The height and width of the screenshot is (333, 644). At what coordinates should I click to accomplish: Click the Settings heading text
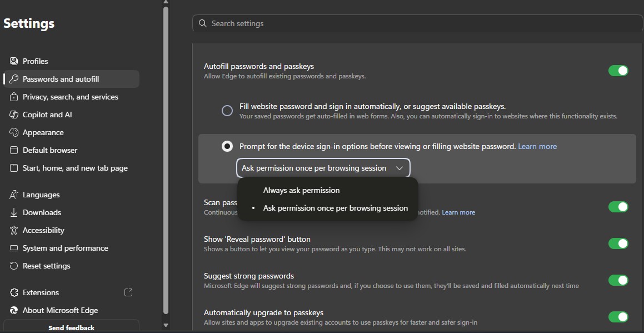coord(29,23)
